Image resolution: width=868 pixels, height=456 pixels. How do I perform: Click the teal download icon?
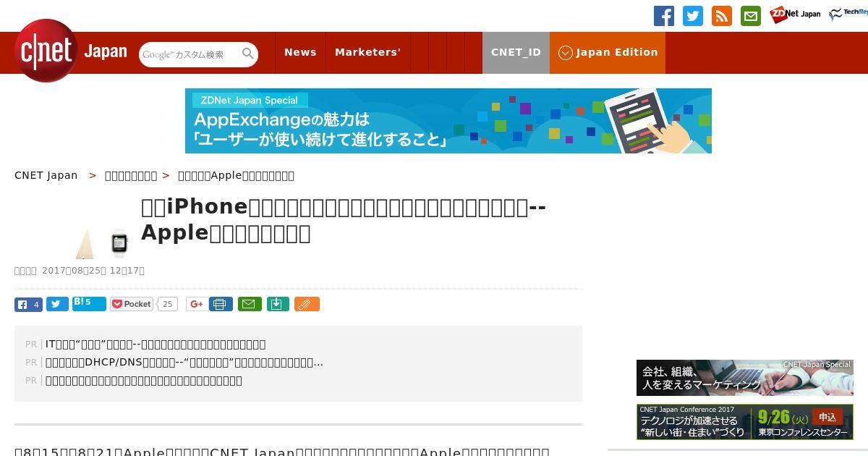(278, 304)
